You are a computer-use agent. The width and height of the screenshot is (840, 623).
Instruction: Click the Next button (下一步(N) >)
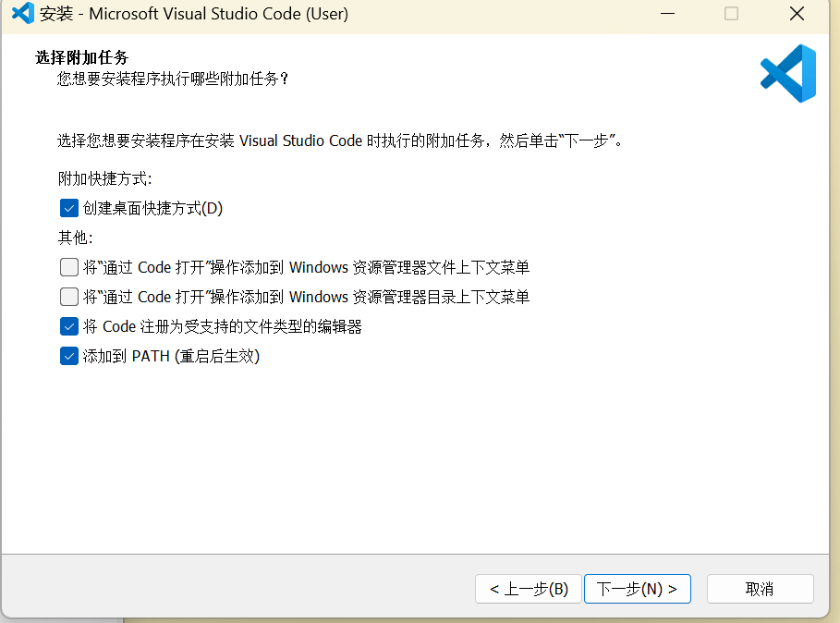pyautogui.click(x=637, y=589)
